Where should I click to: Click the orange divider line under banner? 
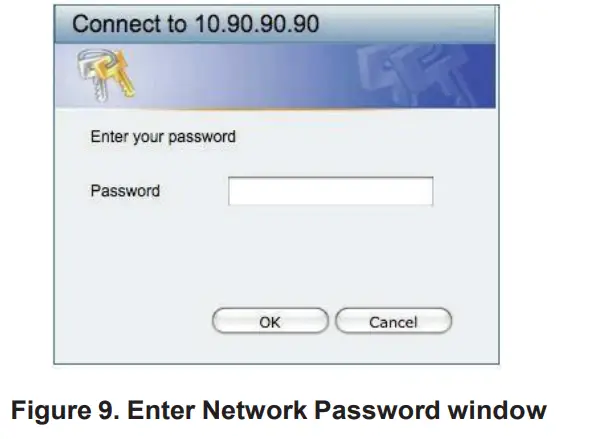tap(275, 109)
